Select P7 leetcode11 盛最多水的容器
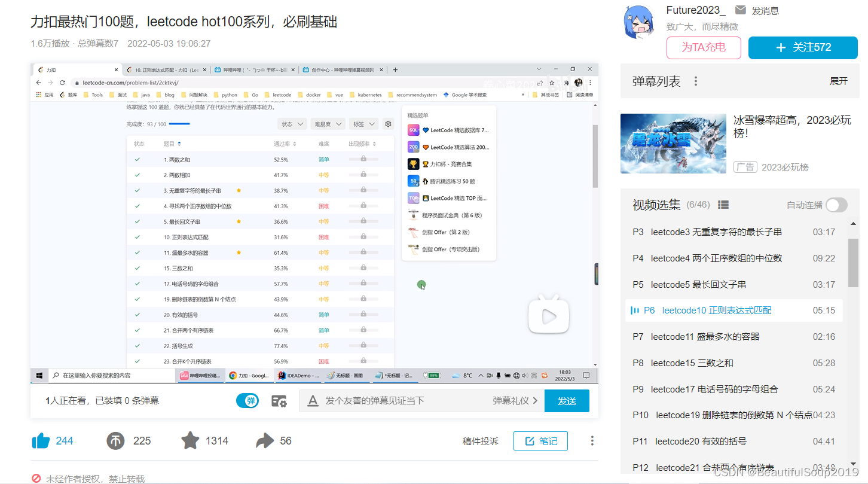868x484 pixels. 734,337
